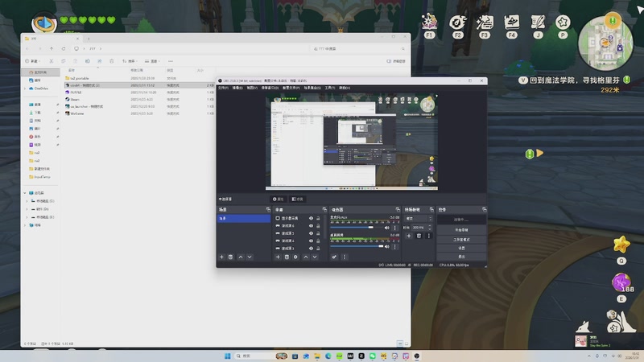Click the Desktop Audio volume slider
The height and width of the screenshot is (362, 644).
357,246
